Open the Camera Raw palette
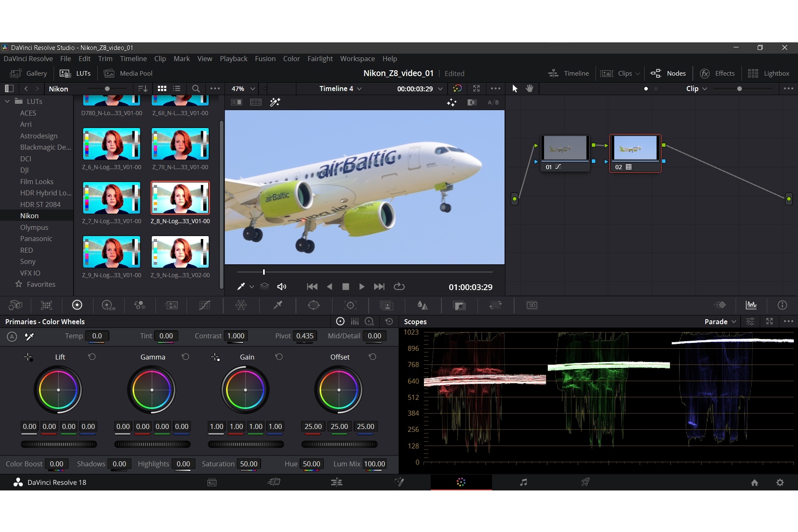Image resolution: width=798 pixels, height=532 pixels. pyautogui.click(x=15, y=305)
